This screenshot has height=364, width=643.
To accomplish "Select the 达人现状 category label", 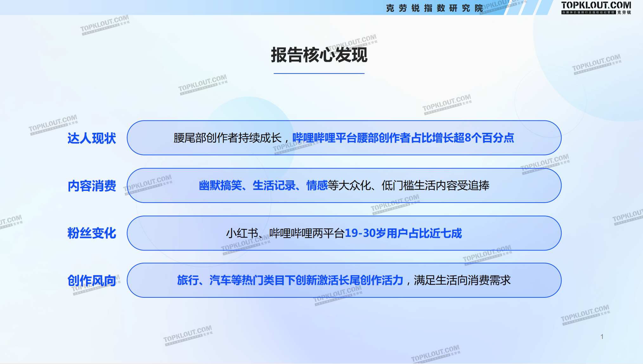I will (x=92, y=138).
